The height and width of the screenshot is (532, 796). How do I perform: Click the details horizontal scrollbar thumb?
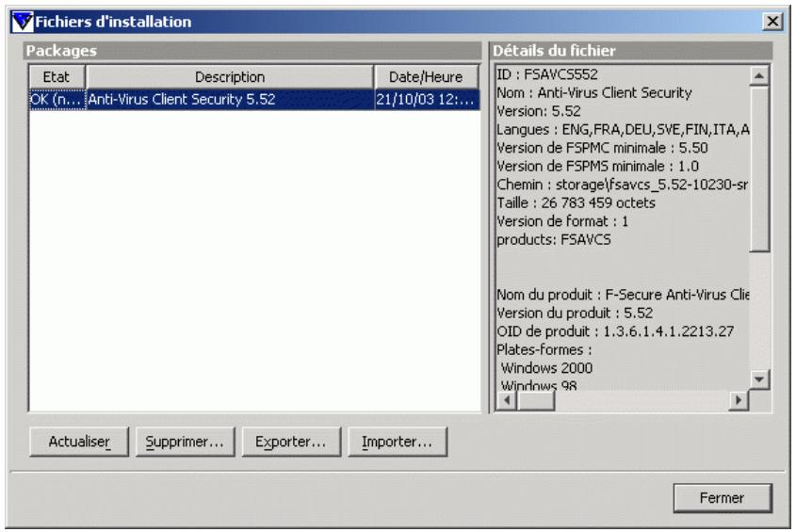click(x=536, y=400)
